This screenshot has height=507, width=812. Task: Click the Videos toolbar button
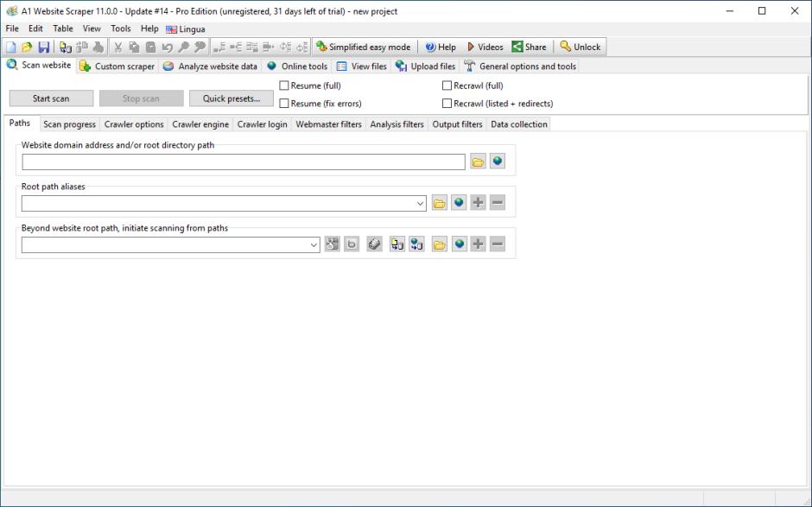(485, 48)
